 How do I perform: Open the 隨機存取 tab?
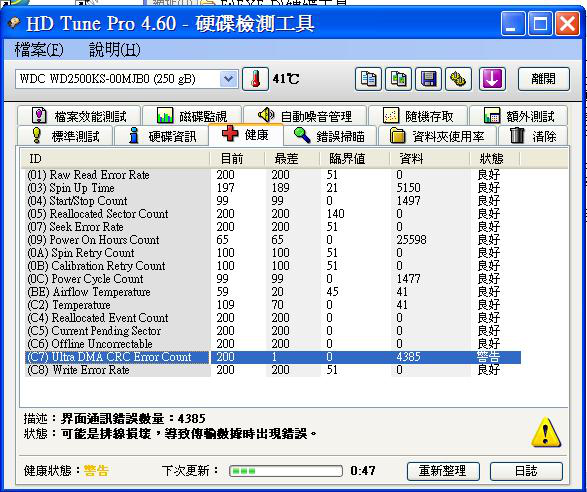pos(418,116)
